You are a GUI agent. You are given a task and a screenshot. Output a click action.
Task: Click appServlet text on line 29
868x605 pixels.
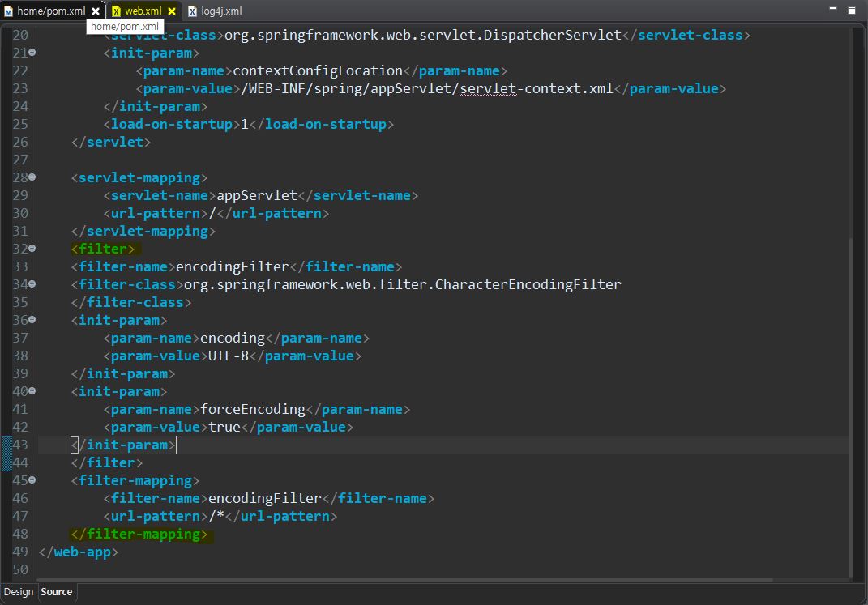(257, 195)
